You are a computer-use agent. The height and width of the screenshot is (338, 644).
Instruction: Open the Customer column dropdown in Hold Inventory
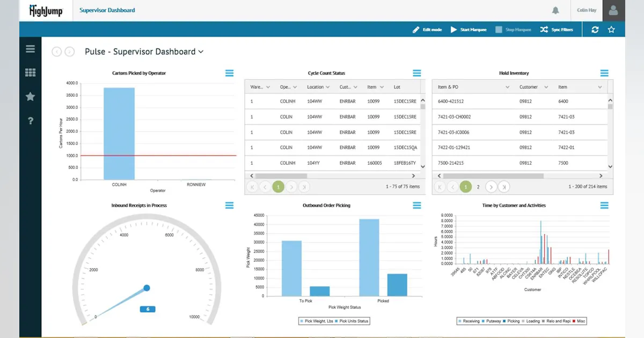pyautogui.click(x=546, y=87)
